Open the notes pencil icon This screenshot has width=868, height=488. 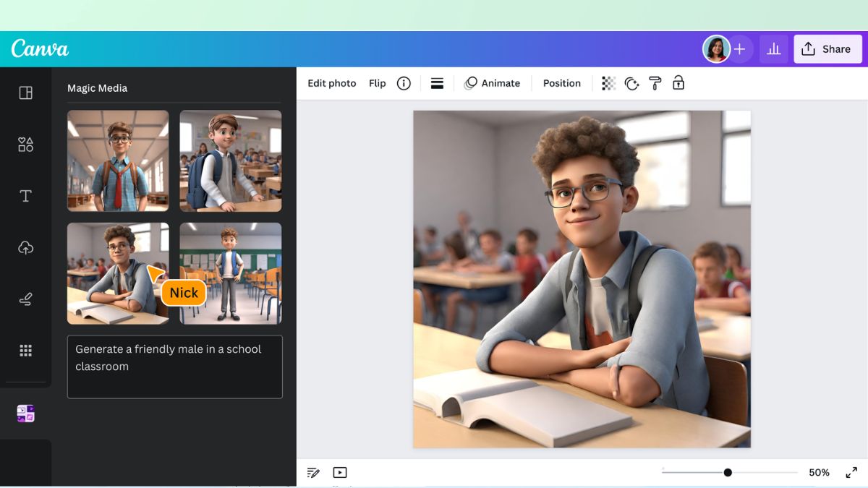click(x=313, y=472)
